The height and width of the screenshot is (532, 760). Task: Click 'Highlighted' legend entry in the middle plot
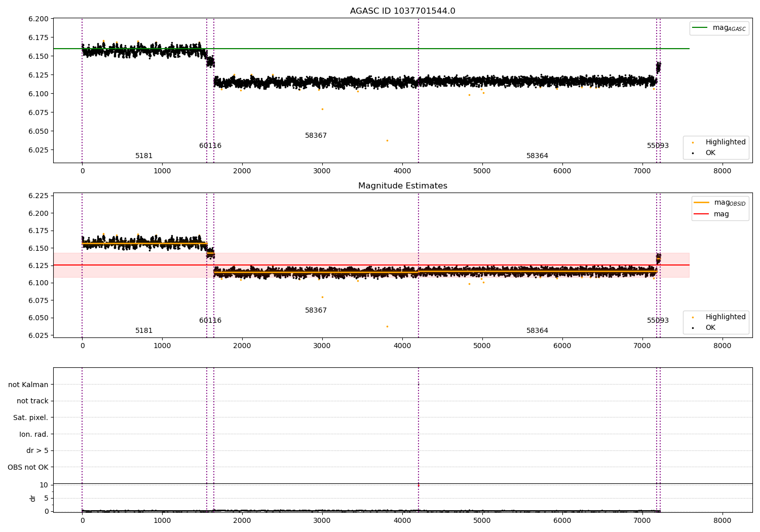(x=719, y=317)
